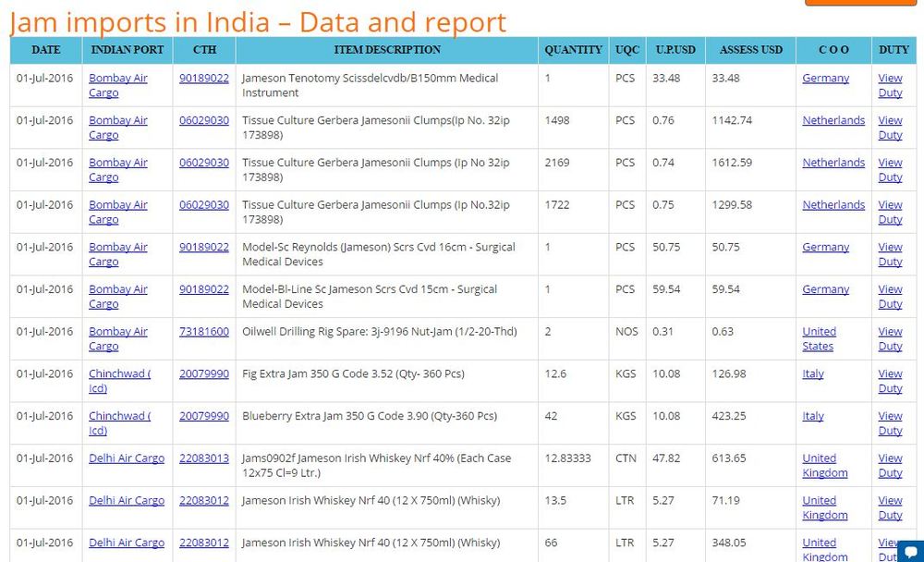Click the orange button at top right
The image size is (924, 562).
point(860,3)
